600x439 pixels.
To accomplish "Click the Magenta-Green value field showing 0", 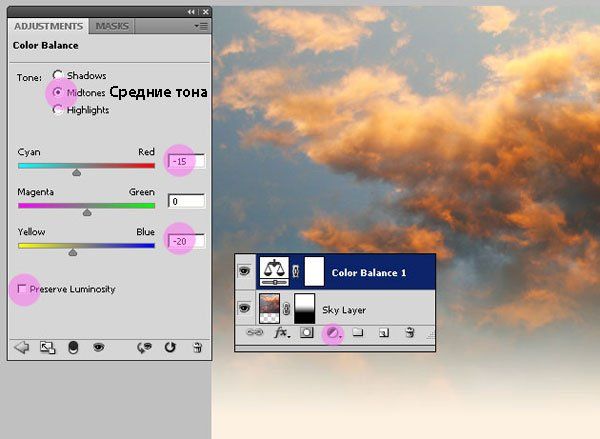I will point(186,201).
